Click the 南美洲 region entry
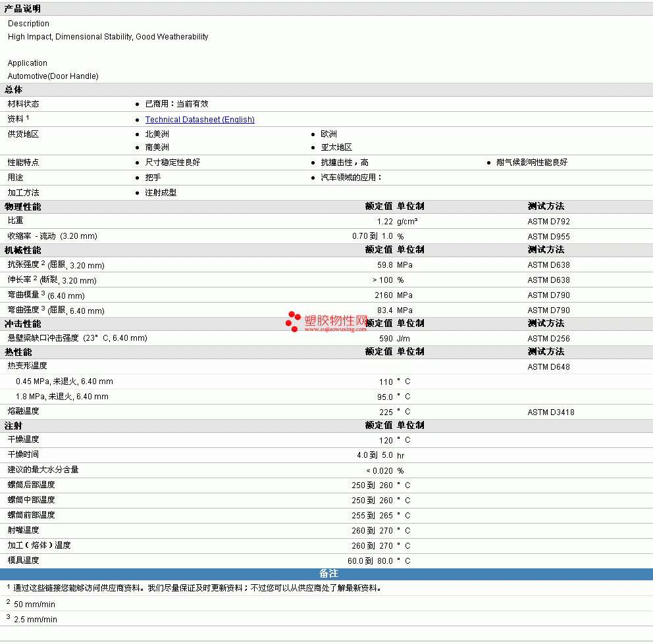Image resolution: width=653 pixels, height=644 pixels. [157, 147]
